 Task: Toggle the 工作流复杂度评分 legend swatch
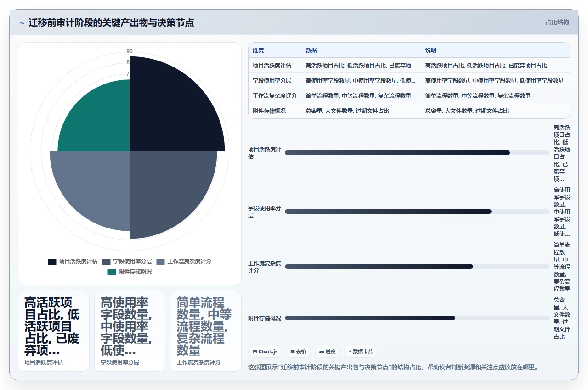point(160,262)
